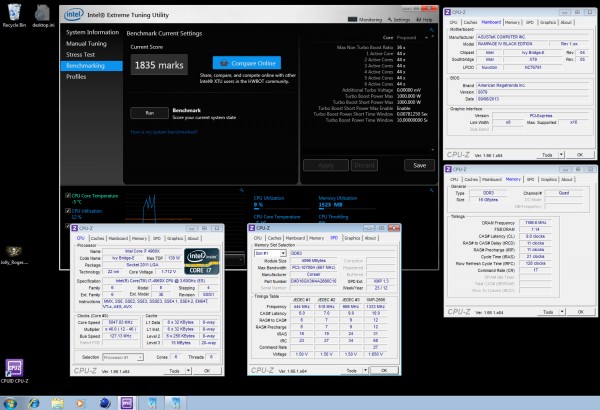This screenshot has height=410, width=600.
Task: Click the Intel logo in XTU header
Action: pos(74,15)
